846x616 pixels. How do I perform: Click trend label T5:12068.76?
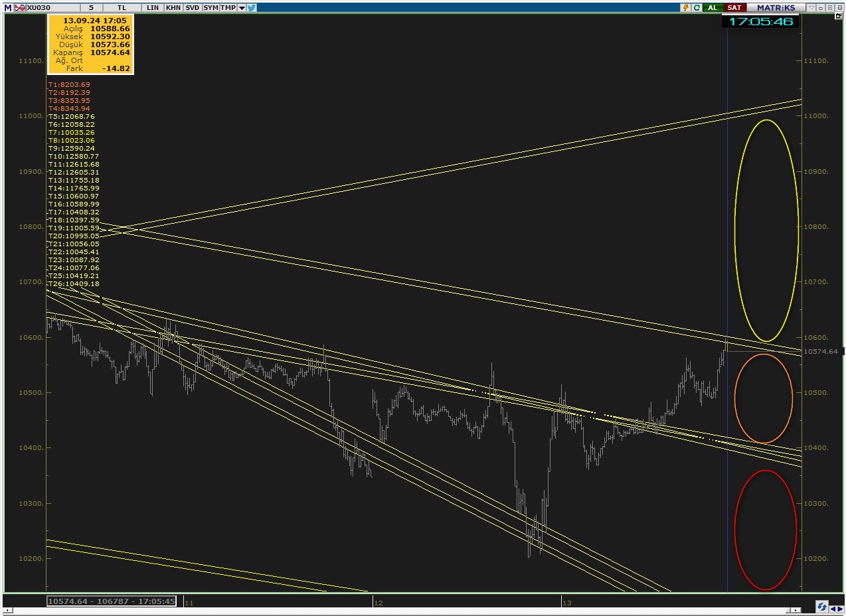[71, 116]
